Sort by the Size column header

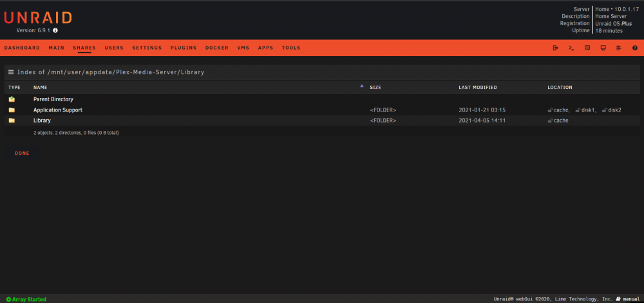point(375,88)
